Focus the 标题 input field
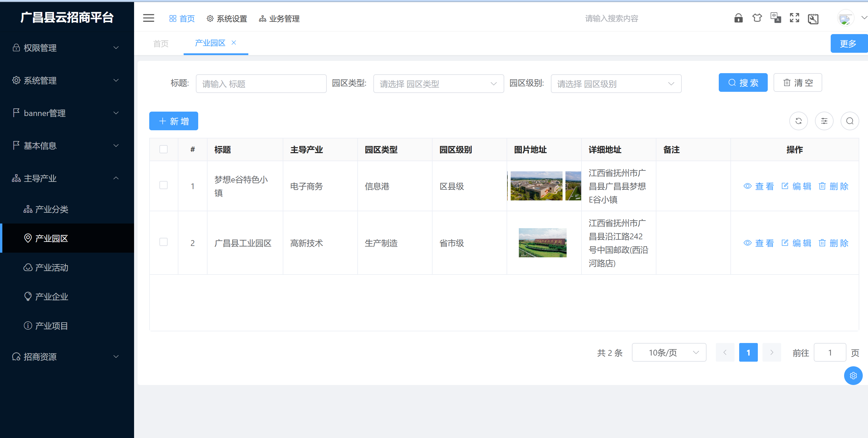868x438 pixels. 261,84
